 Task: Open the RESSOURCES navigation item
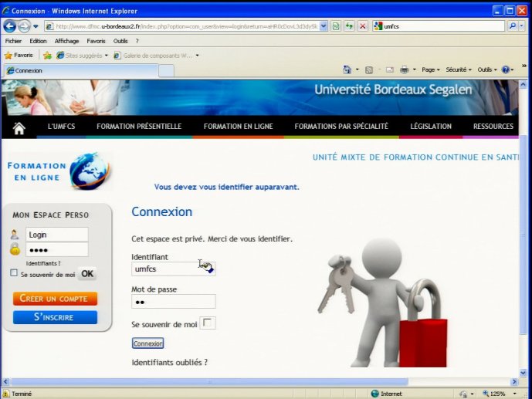coord(493,127)
